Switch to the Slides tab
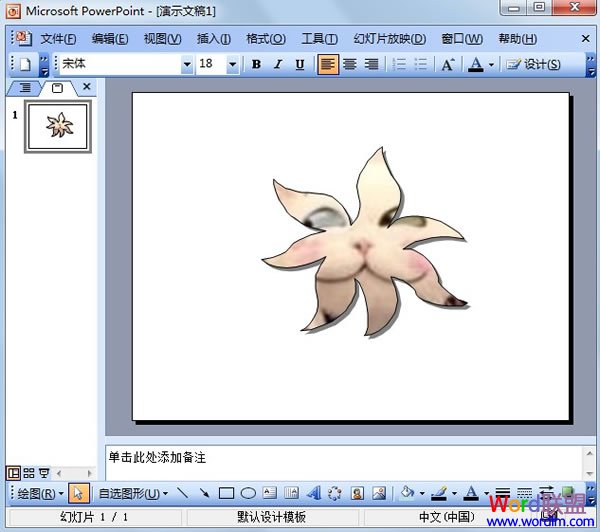This screenshot has height=532, width=600. click(57, 88)
